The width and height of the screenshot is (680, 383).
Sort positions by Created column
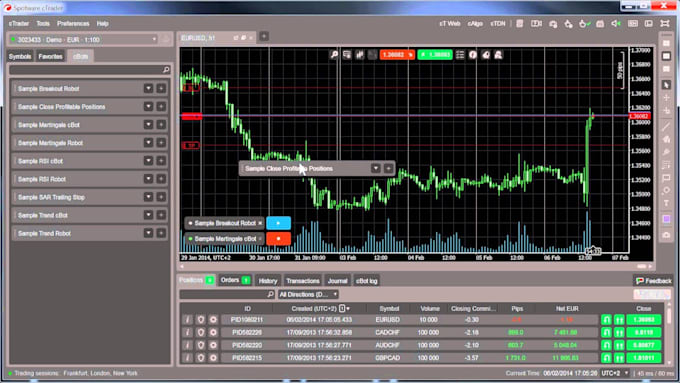click(x=314, y=308)
